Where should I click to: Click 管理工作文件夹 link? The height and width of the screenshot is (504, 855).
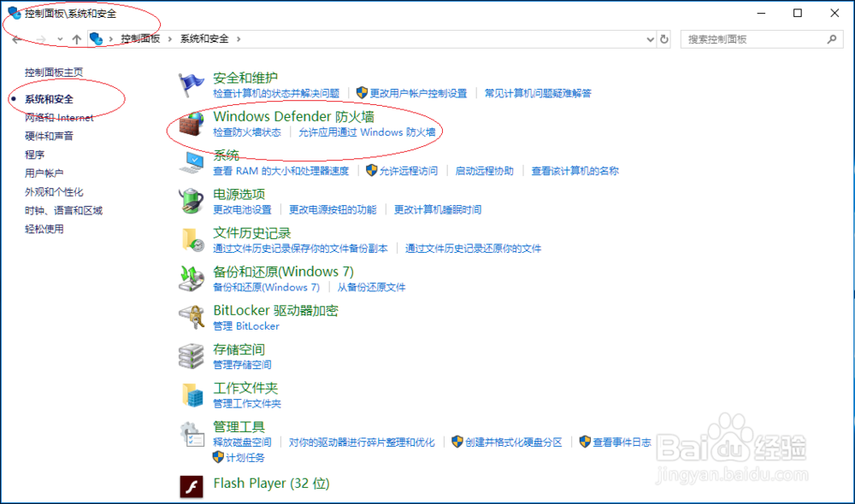tap(247, 403)
